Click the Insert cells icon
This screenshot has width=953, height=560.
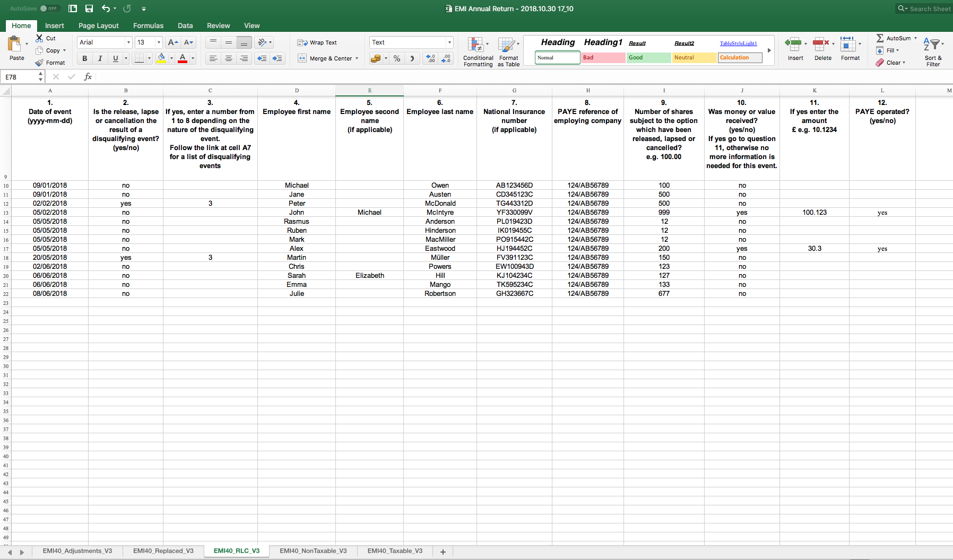point(794,43)
